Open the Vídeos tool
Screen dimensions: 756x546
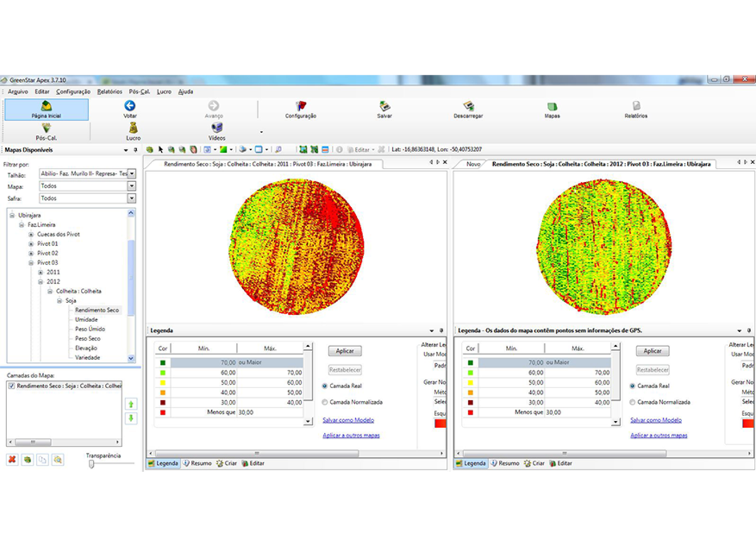(216, 131)
